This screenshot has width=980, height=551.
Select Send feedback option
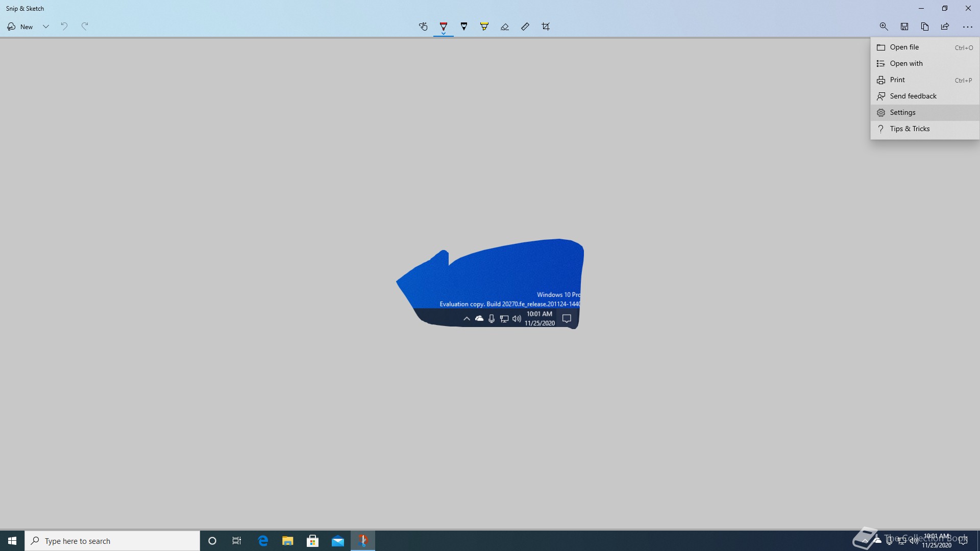point(913,96)
